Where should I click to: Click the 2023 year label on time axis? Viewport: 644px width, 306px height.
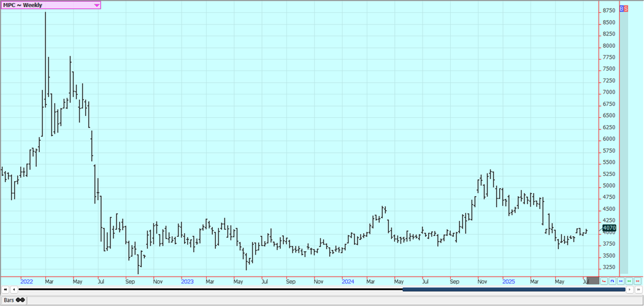[x=187, y=281]
